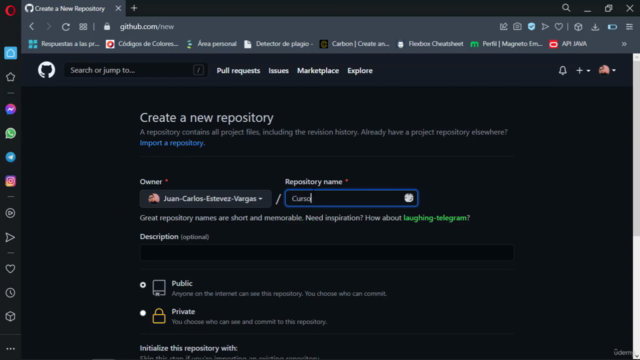Select the Public radio option

[x=143, y=284]
